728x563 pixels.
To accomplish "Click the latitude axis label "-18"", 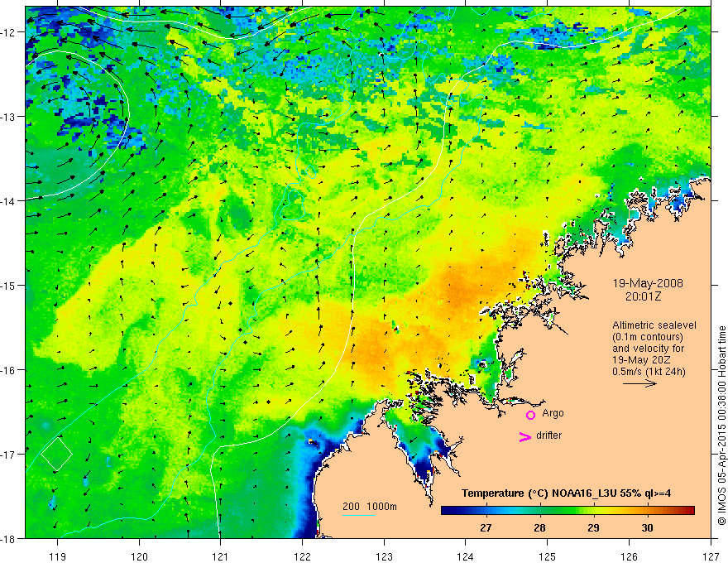I will point(8,538).
